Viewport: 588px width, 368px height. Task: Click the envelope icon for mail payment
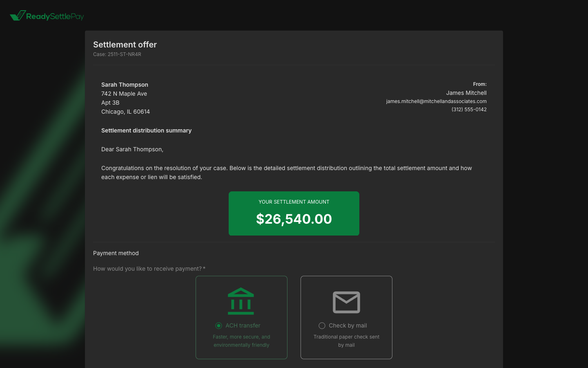tap(346, 302)
